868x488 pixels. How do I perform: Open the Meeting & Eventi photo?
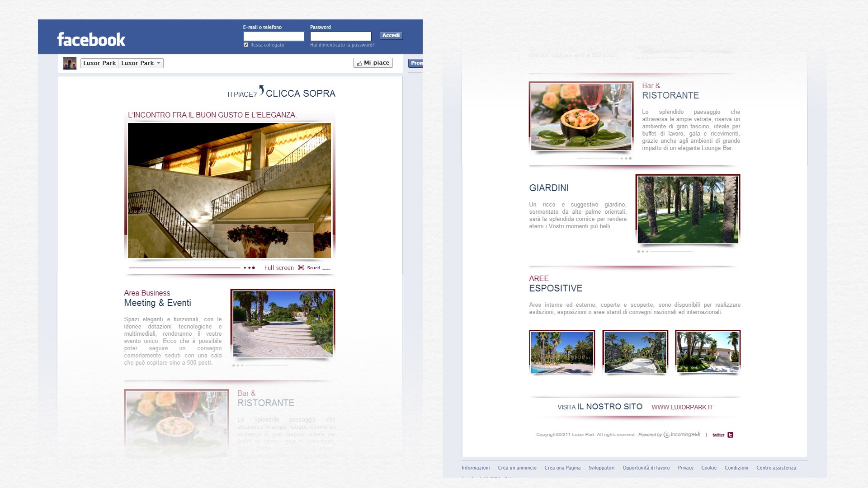click(x=283, y=324)
